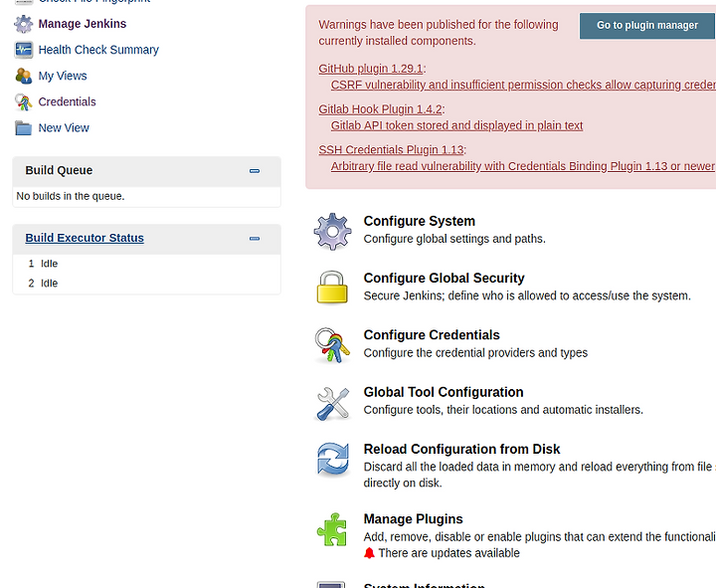Open SSH Credentials Plugin 1.13 link
The image size is (716, 588).
click(391, 150)
